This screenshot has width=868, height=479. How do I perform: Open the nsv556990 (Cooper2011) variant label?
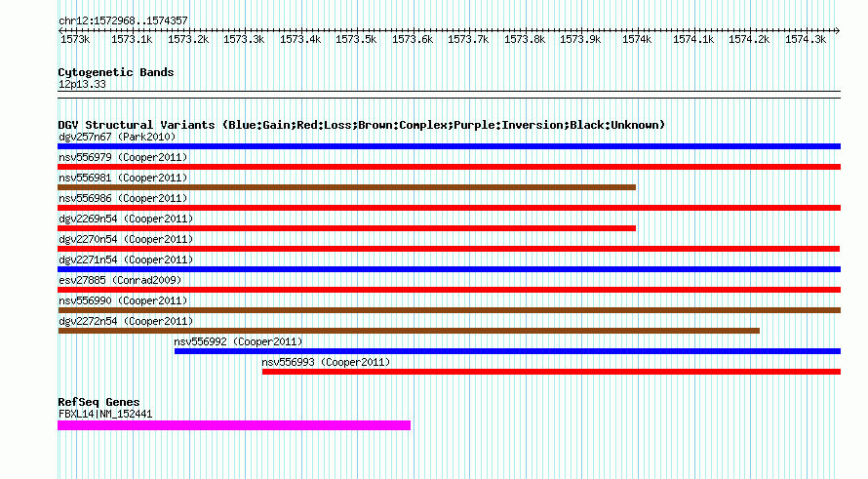[123, 300]
